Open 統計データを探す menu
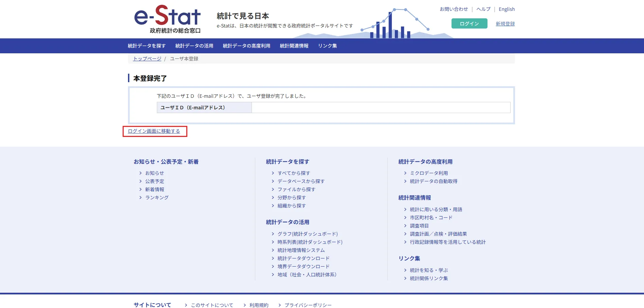 click(147, 46)
